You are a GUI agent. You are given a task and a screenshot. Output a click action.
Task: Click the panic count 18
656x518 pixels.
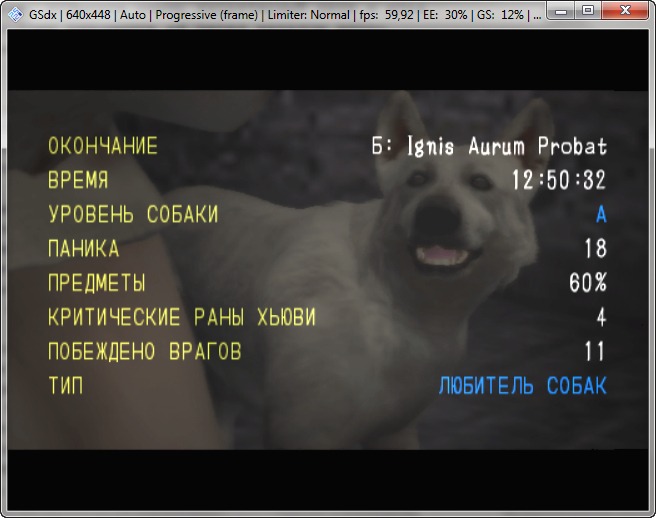click(x=596, y=248)
